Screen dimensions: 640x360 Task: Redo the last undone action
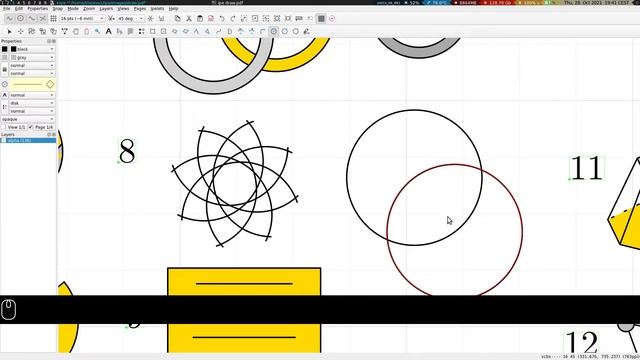pyautogui.click(x=233, y=18)
